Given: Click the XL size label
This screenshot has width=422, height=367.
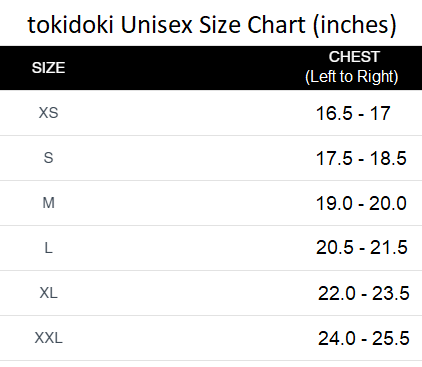Looking at the screenshot, I should 48,293.
